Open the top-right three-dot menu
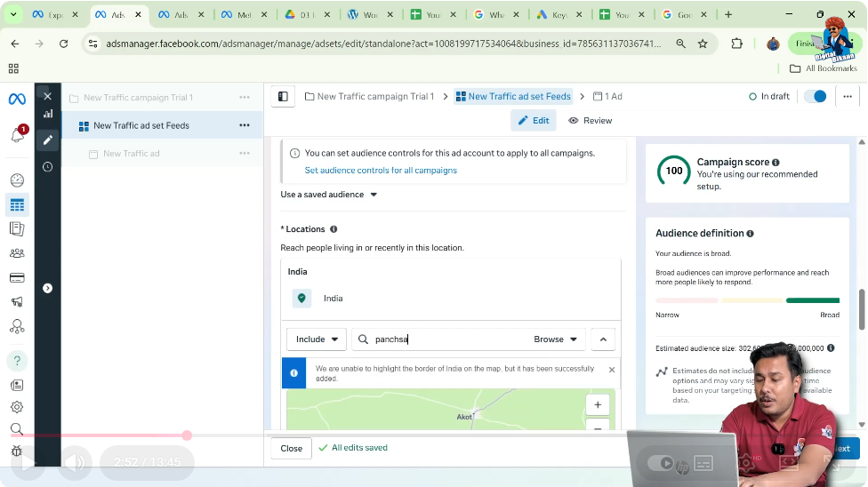Image resolution: width=868 pixels, height=487 pixels. pos(848,96)
